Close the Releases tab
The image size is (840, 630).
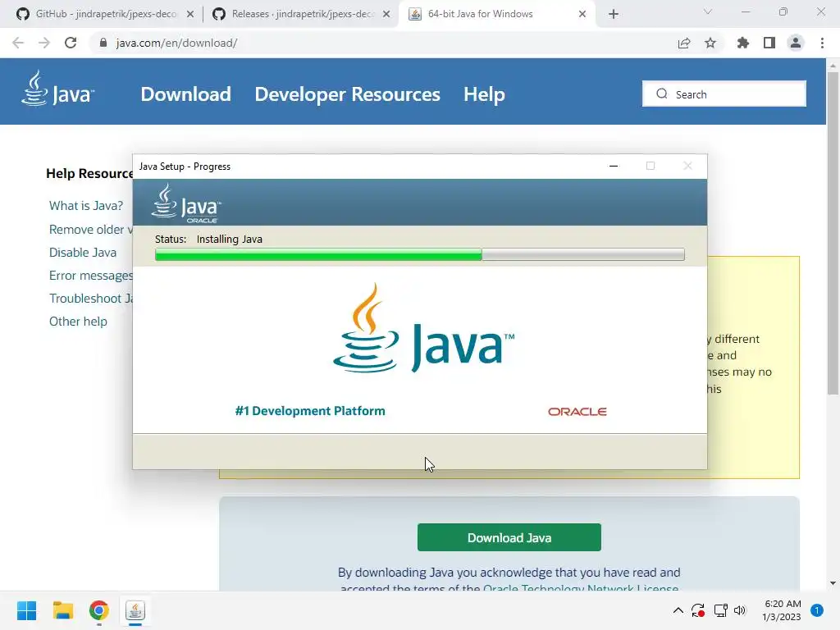click(x=386, y=15)
